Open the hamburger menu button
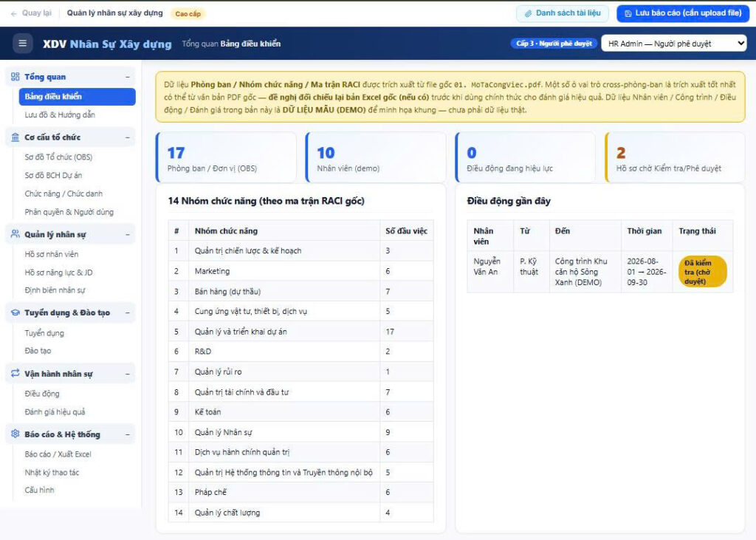Screen dimensions: 756x540 point(22,44)
